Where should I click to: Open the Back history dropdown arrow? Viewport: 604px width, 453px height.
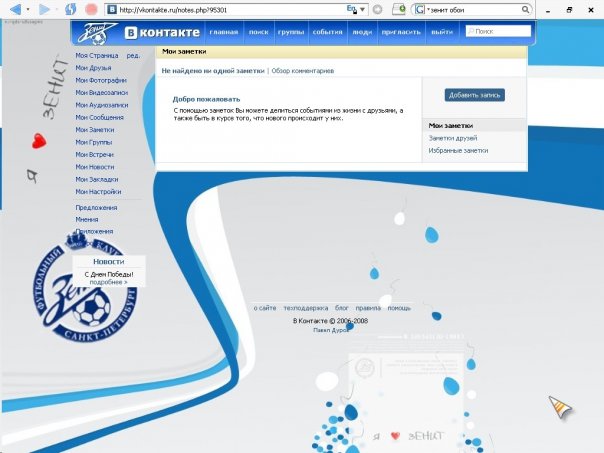click(x=28, y=9)
